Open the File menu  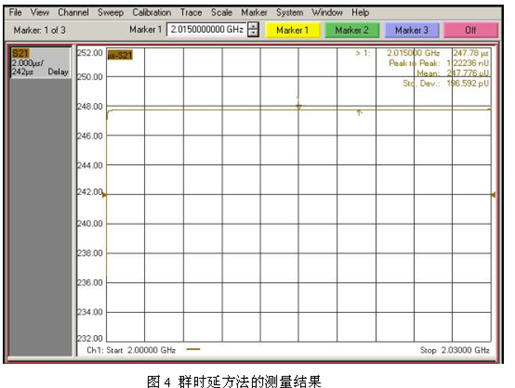pos(15,12)
